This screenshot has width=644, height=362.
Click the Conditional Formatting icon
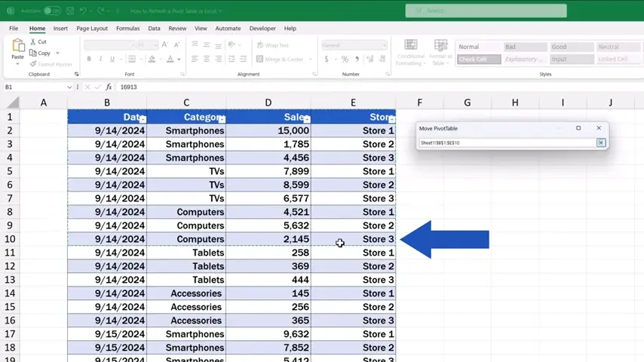coord(410,46)
